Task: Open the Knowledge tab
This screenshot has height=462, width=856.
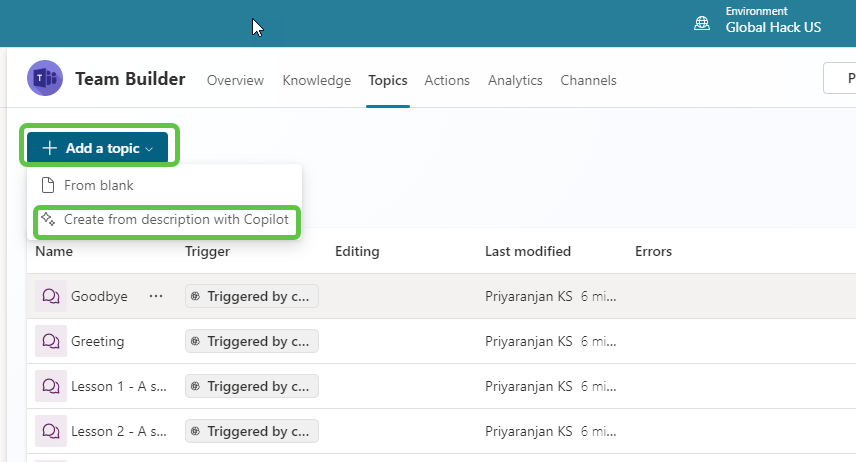Action: pyautogui.click(x=316, y=80)
